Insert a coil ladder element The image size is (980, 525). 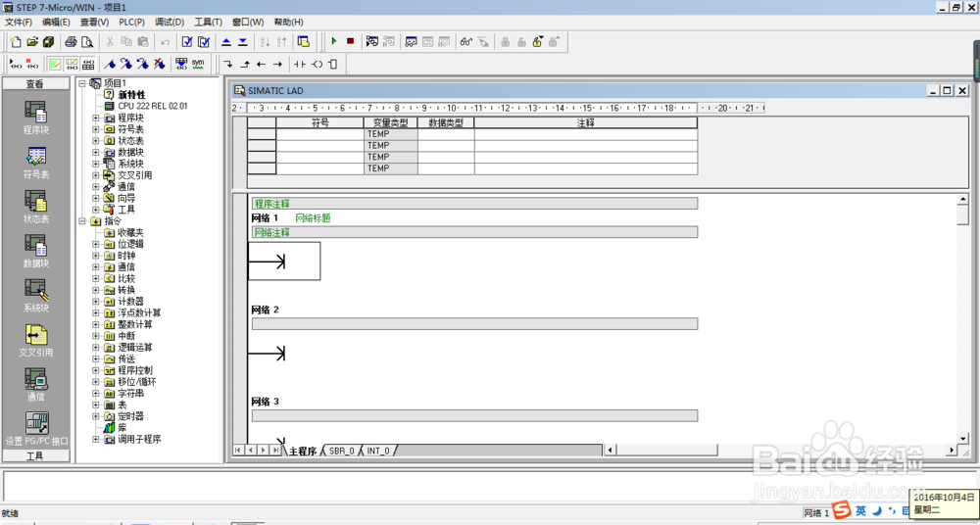pos(317,64)
